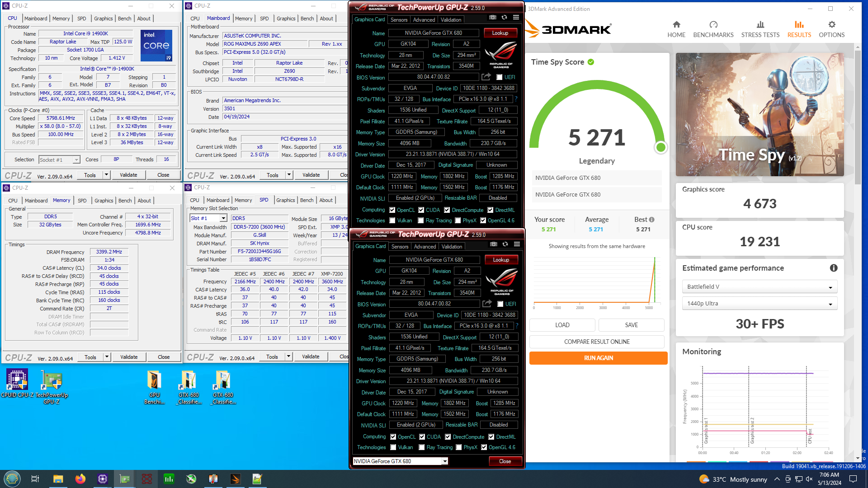This screenshot has height=488, width=868.
Task: Click Bus Interface question mark in upper GPU-Z
Action: point(516,99)
